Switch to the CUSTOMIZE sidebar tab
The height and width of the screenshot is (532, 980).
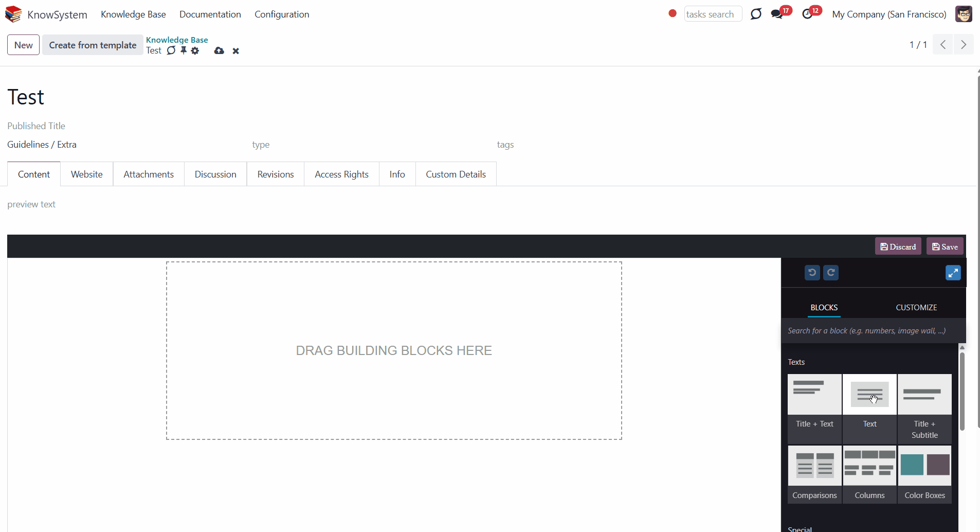(x=916, y=307)
